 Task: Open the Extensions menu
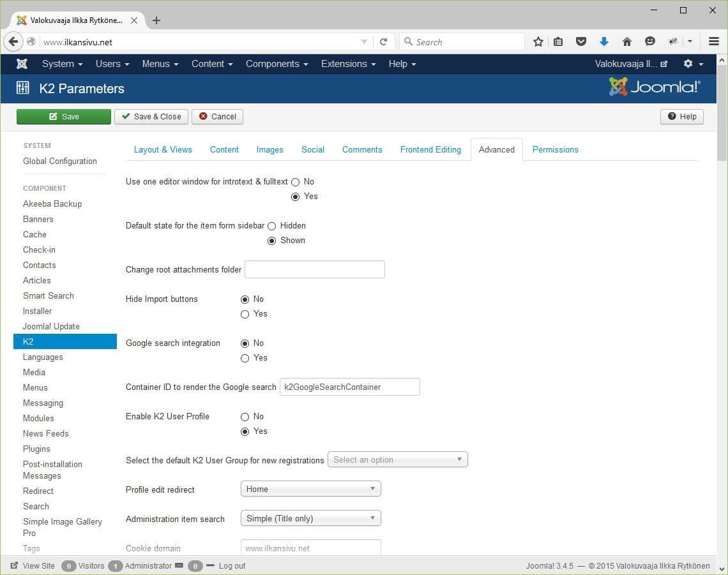coord(348,64)
